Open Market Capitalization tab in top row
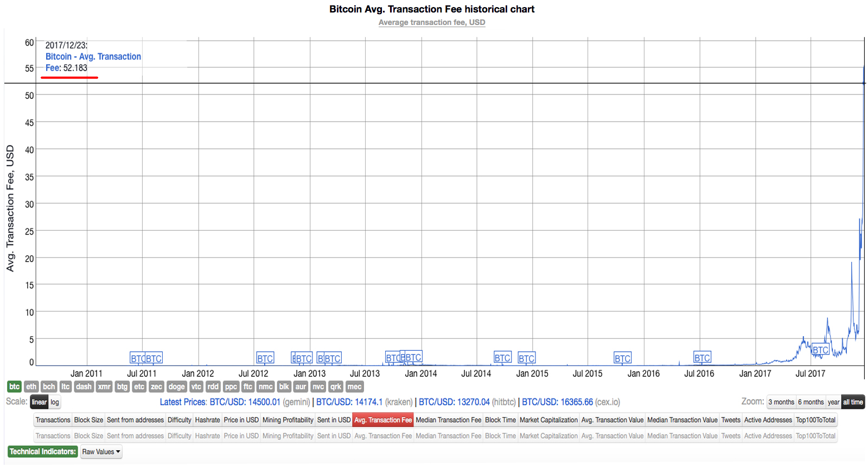The image size is (868, 467). (548, 420)
